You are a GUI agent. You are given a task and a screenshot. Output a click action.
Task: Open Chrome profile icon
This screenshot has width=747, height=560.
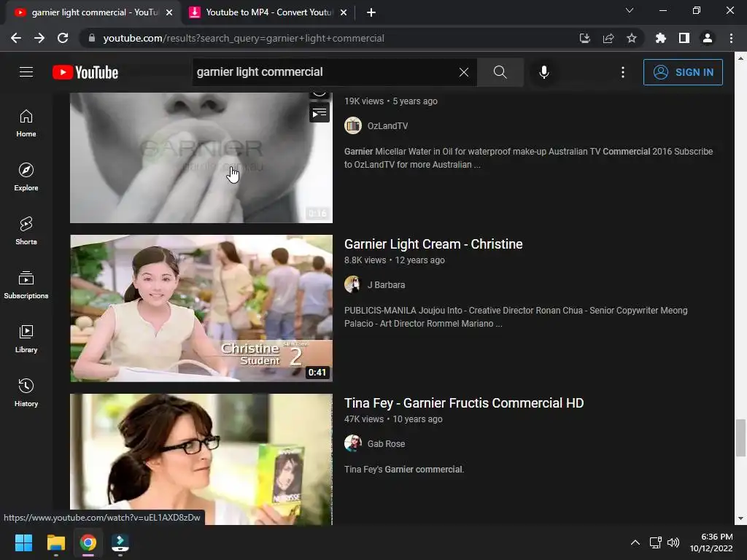pyautogui.click(x=708, y=38)
